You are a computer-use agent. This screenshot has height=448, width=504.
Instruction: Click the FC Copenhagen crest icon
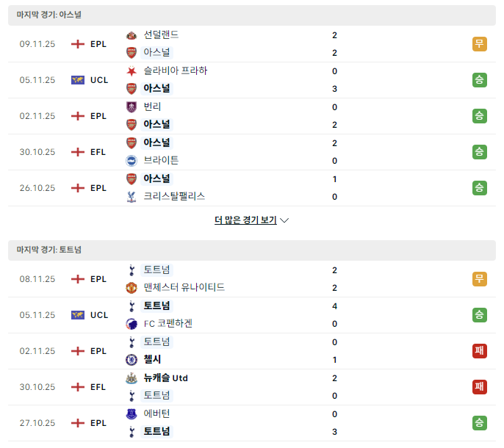[x=131, y=324]
